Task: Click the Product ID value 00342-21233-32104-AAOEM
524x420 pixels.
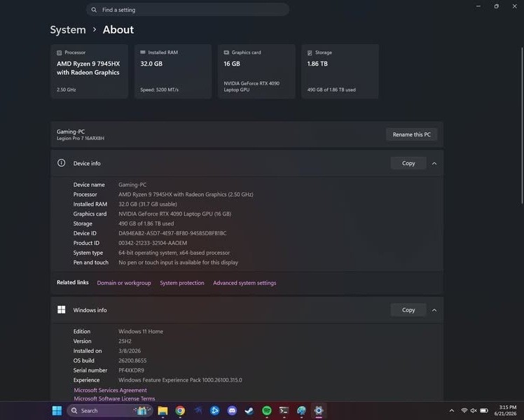Action: point(153,243)
